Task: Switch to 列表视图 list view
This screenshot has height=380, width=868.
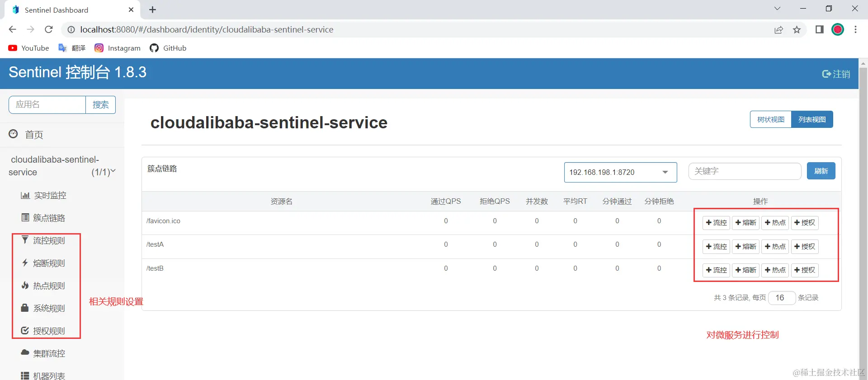Action: 812,119
